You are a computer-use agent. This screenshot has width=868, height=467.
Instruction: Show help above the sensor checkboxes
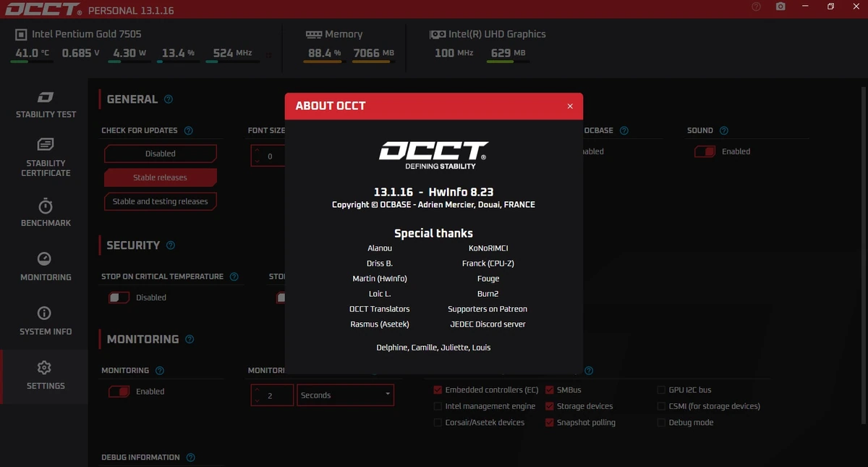coord(589,371)
